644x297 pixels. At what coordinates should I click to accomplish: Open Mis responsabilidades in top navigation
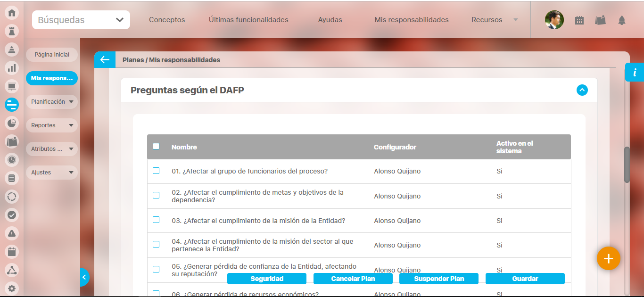point(412,20)
